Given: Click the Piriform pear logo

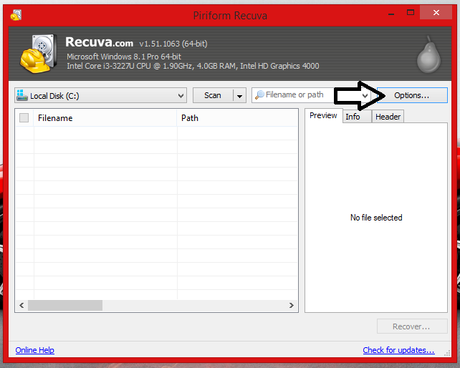Looking at the screenshot, I should point(429,55).
